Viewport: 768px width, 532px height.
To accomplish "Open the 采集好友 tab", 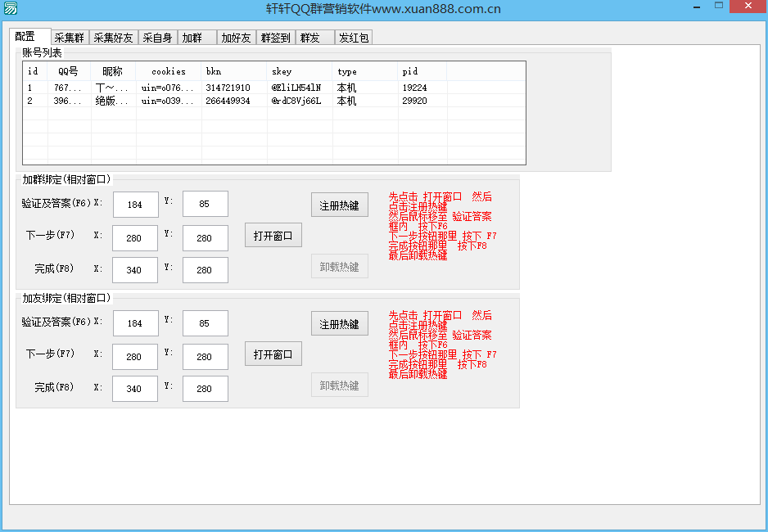I will (x=113, y=38).
